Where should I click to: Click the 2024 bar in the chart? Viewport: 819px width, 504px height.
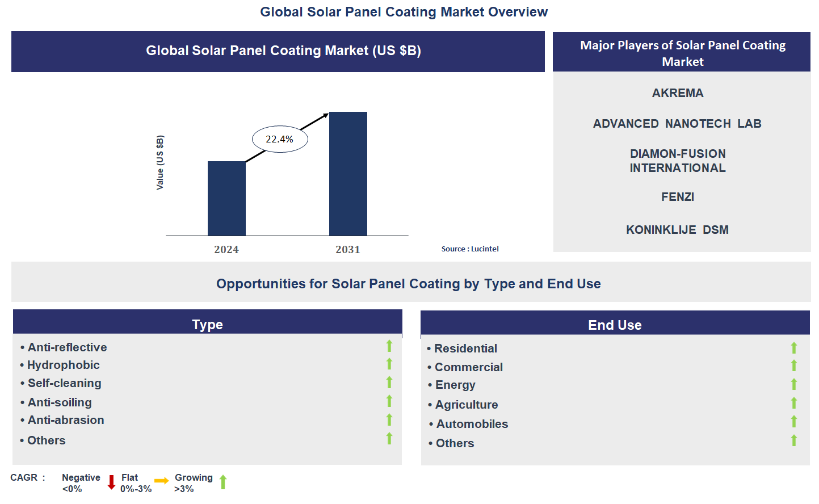[x=226, y=198]
